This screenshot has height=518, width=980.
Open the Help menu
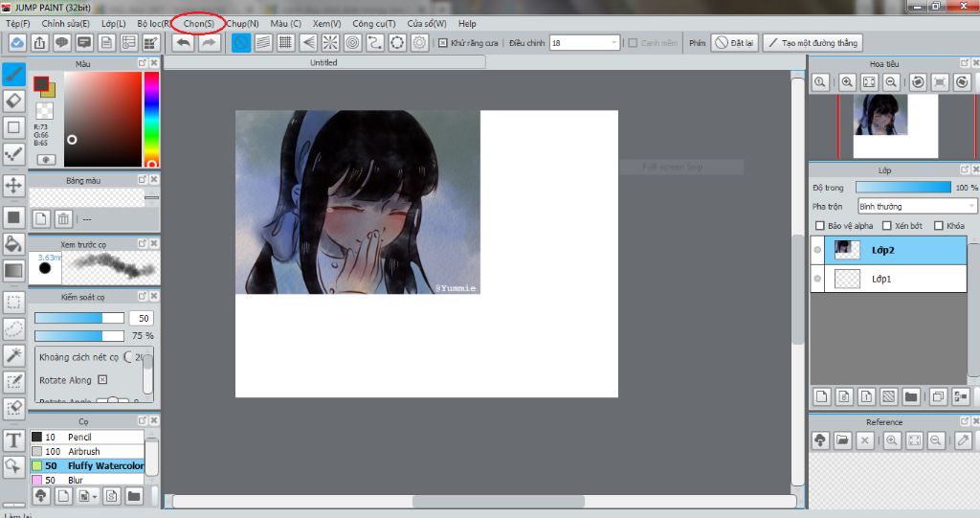click(x=467, y=23)
